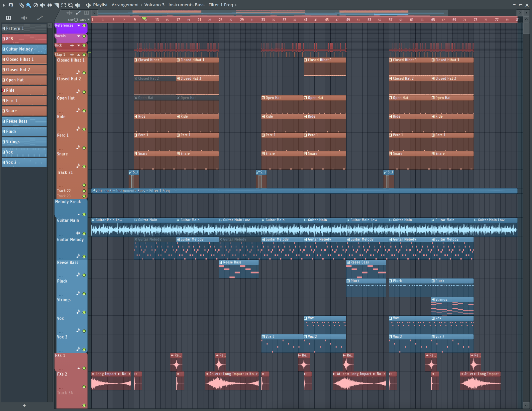Add a new pattern with plus button

pos(24,406)
